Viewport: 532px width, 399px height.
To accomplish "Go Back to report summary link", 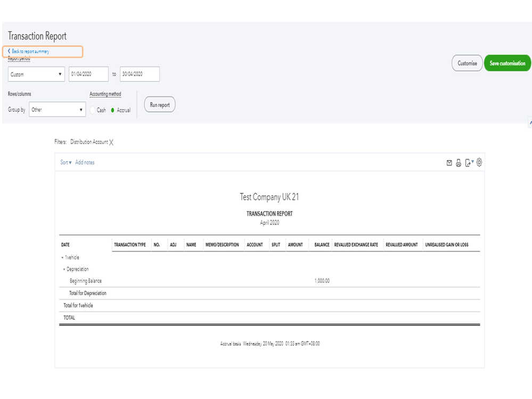I will pos(29,51).
